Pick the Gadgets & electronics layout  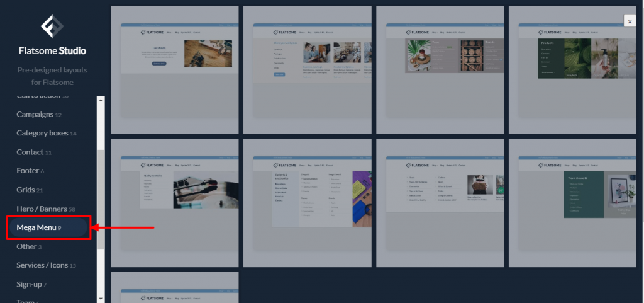pos(307,203)
